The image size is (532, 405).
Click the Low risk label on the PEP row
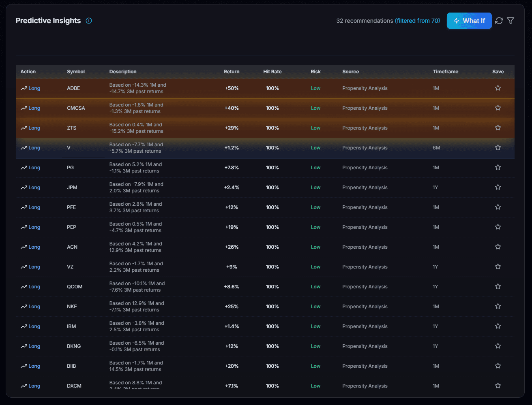tap(315, 227)
